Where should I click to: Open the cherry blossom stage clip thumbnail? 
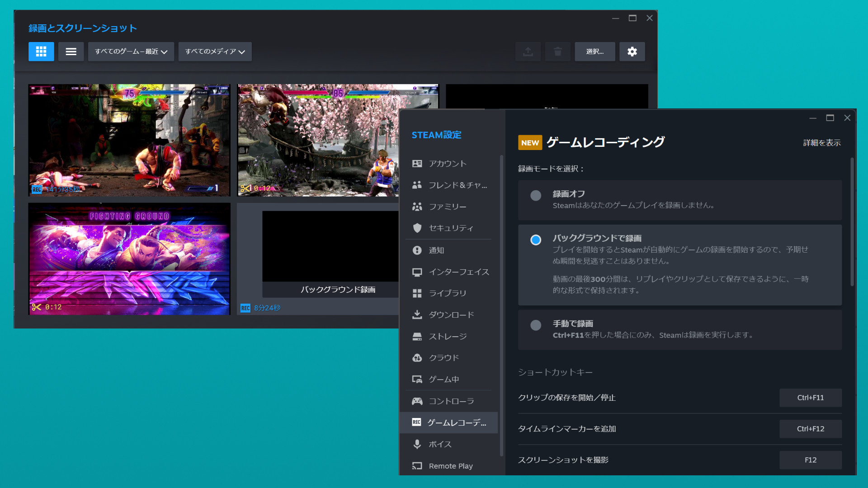point(319,140)
